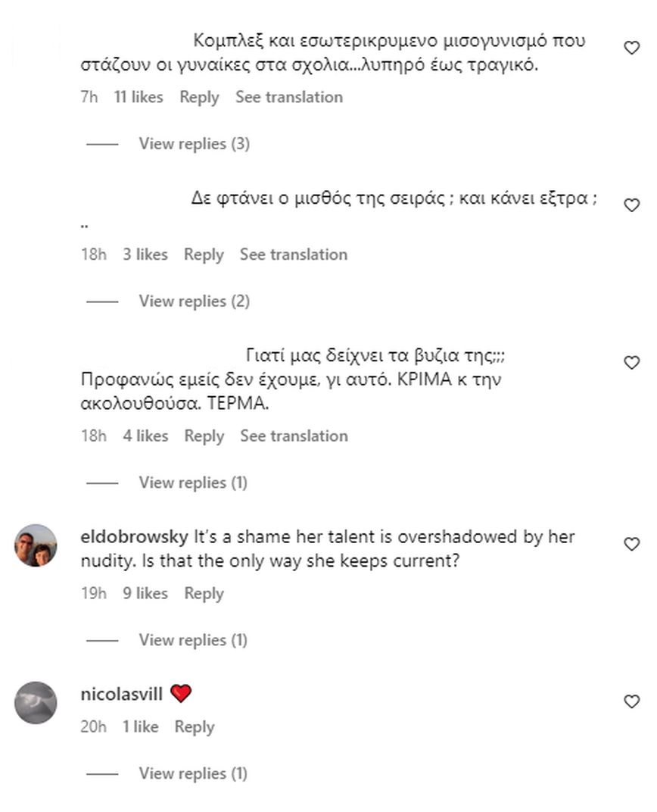This screenshot has width=657, height=812.
Task: Like the comment by eldobrowsky
Action: click(x=631, y=545)
